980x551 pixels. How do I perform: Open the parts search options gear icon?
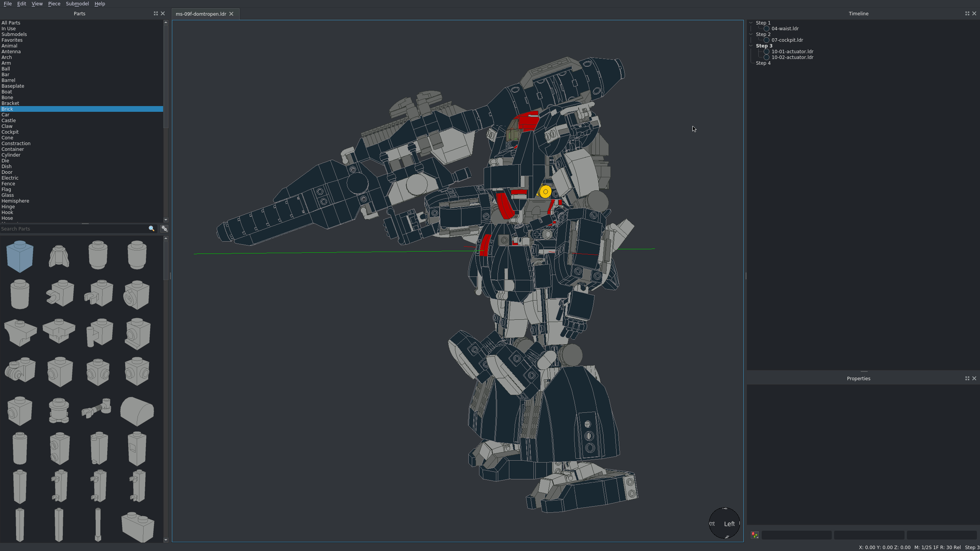pyautogui.click(x=164, y=229)
